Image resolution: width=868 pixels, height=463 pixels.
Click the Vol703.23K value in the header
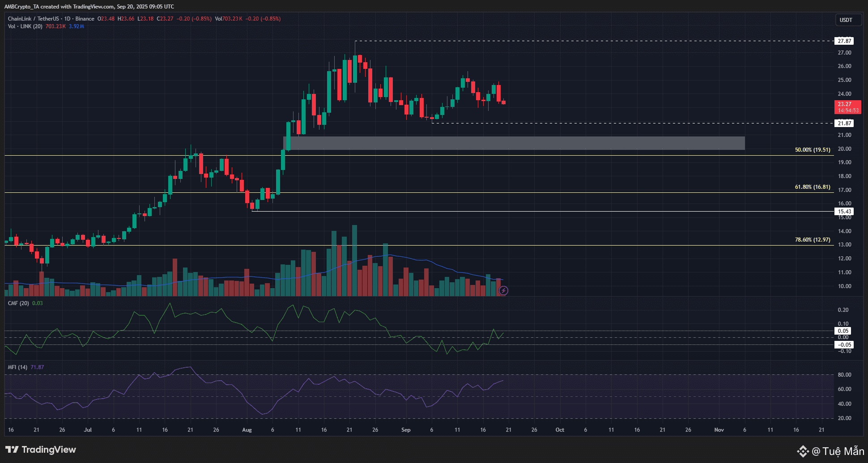point(229,19)
